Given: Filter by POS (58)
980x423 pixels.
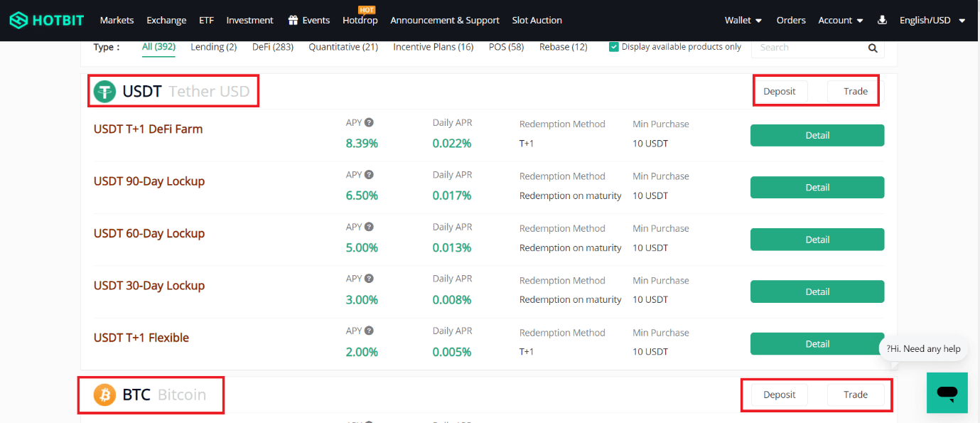Looking at the screenshot, I should pyautogui.click(x=506, y=47).
